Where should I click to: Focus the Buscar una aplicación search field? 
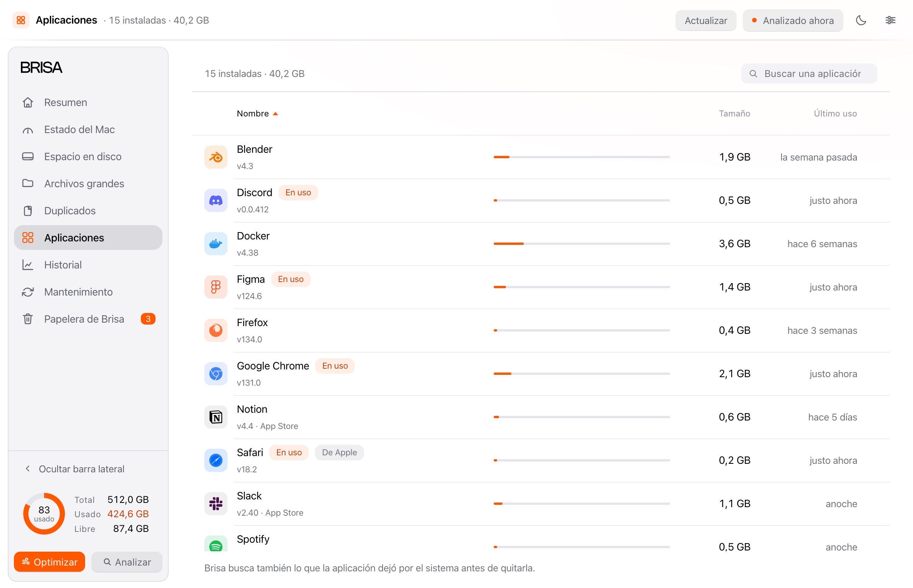(x=809, y=73)
